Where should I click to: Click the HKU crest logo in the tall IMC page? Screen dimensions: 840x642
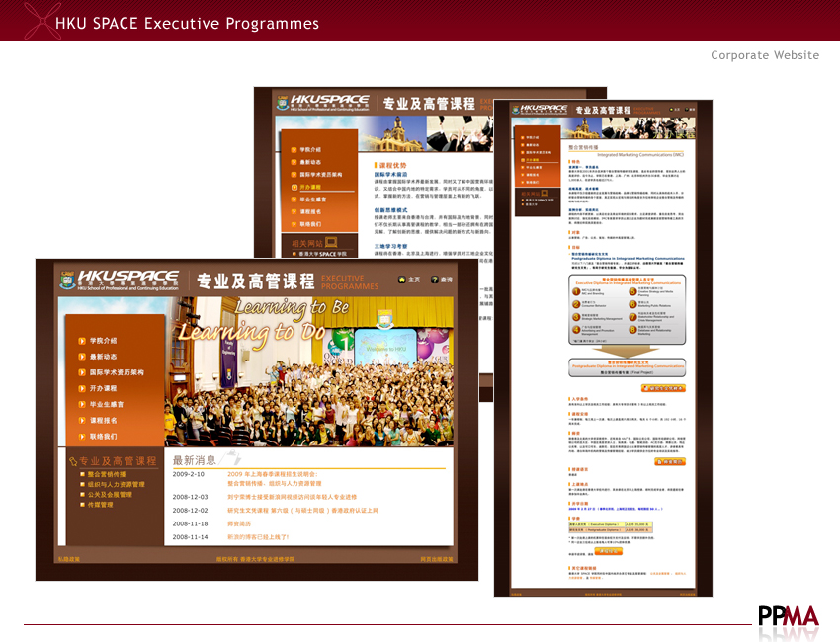(515, 110)
